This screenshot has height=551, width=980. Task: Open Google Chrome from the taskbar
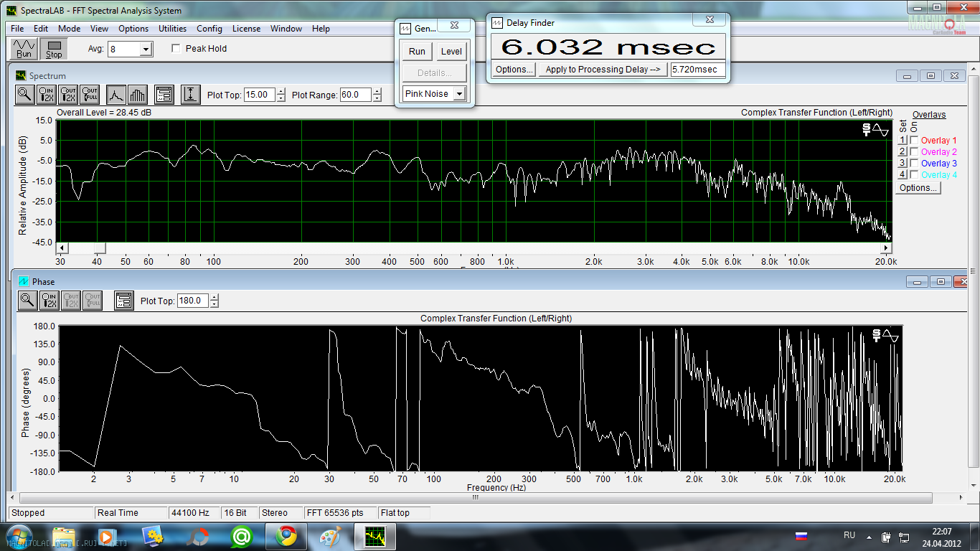pyautogui.click(x=286, y=536)
